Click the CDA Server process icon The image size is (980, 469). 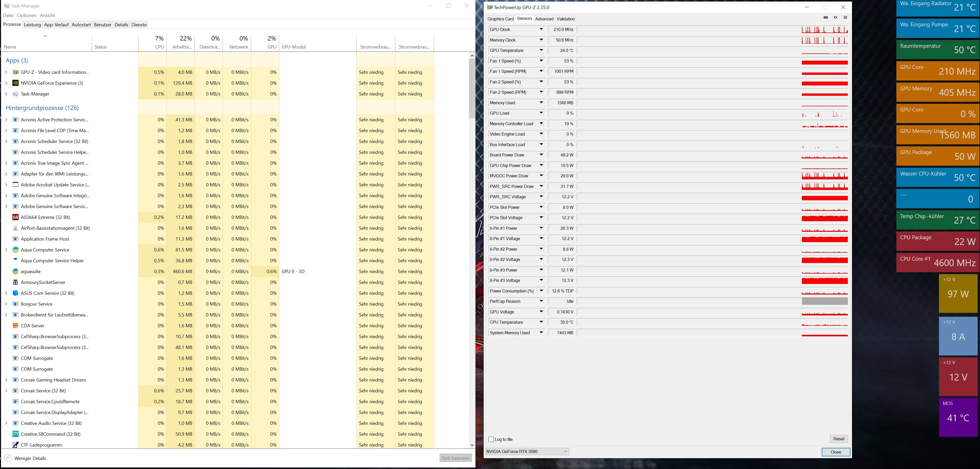click(x=15, y=325)
